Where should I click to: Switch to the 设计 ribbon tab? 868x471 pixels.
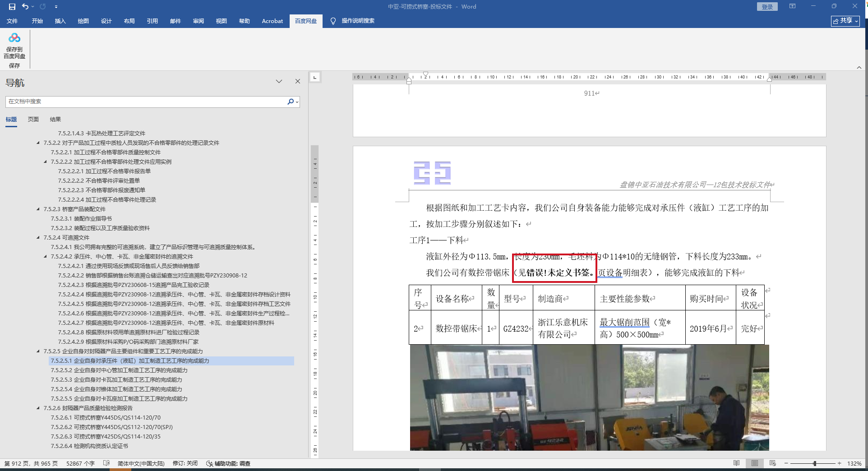coord(106,21)
